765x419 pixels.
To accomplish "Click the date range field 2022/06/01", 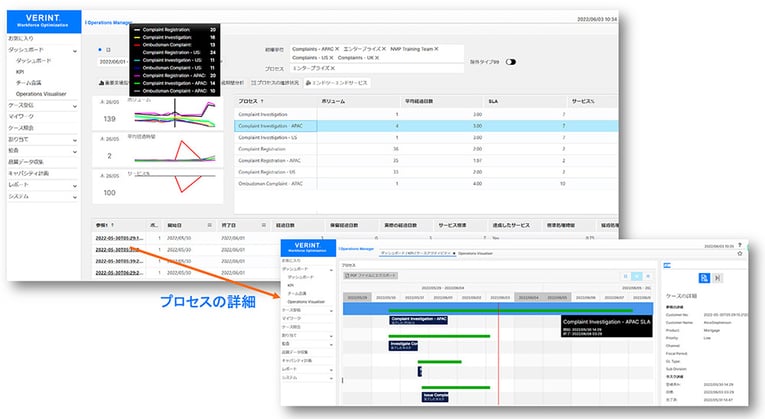I will (113, 62).
